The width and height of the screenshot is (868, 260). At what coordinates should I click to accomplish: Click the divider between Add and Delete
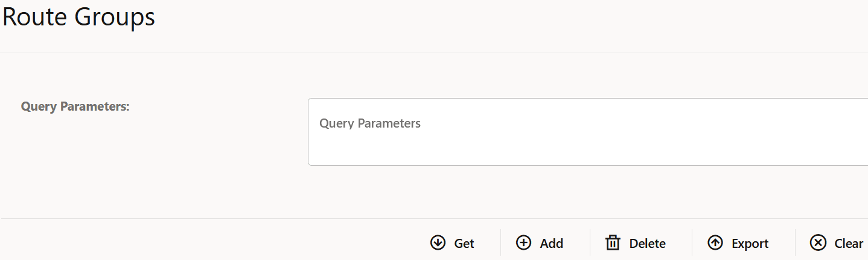(590, 242)
